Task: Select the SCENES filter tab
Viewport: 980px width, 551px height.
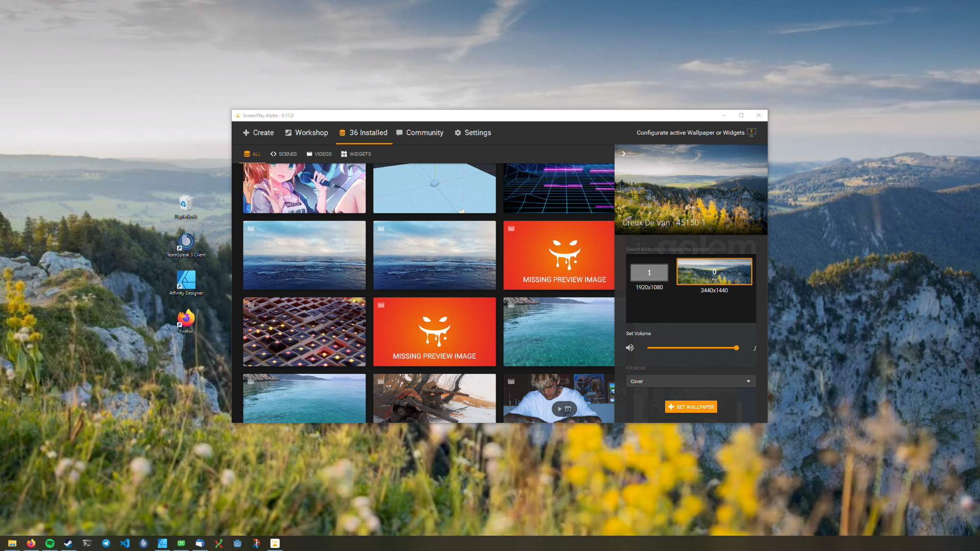Action: pos(283,154)
